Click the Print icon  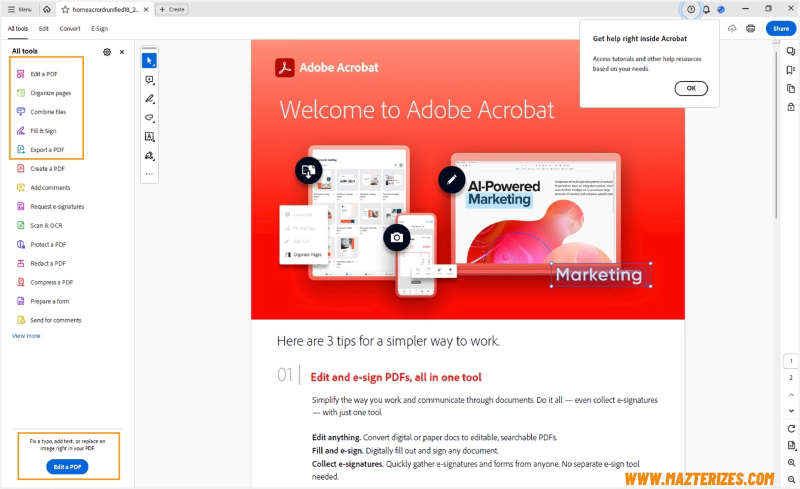751,29
